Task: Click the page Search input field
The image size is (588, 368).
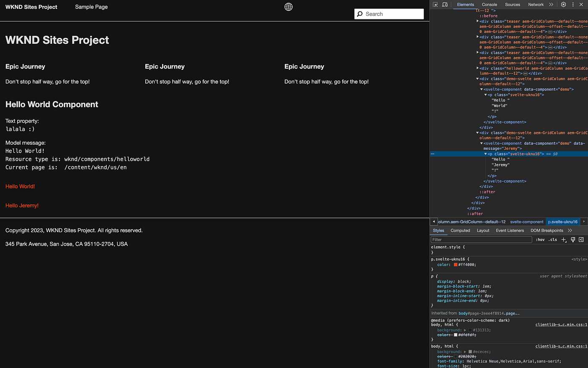Action: click(x=389, y=14)
